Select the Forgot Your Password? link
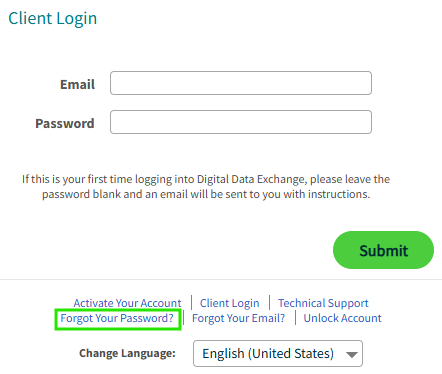Screen dimensions: 442x374 pyautogui.click(x=117, y=318)
